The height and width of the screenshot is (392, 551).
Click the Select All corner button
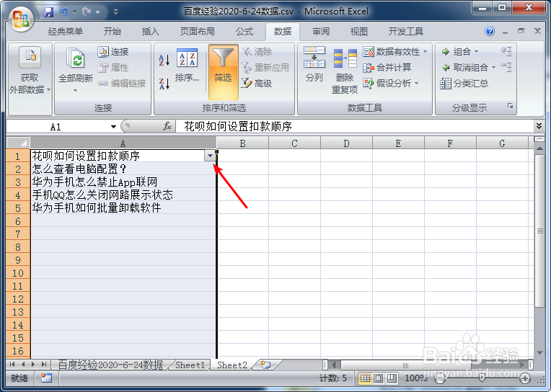(18, 143)
